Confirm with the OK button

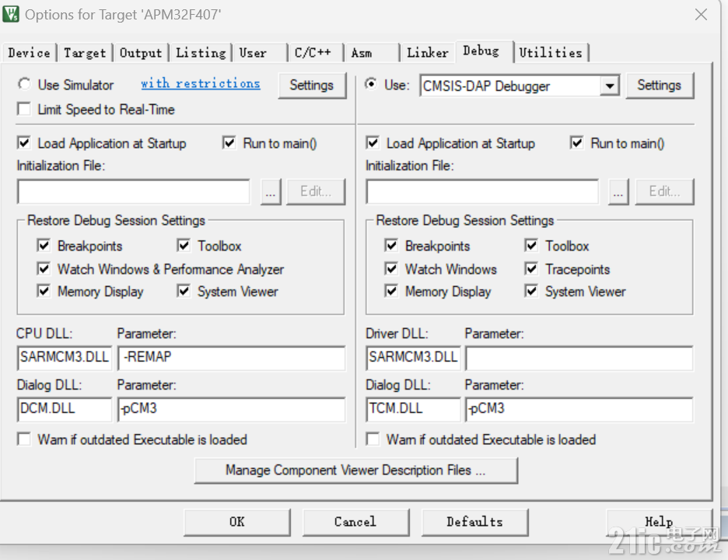(x=236, y=522)
